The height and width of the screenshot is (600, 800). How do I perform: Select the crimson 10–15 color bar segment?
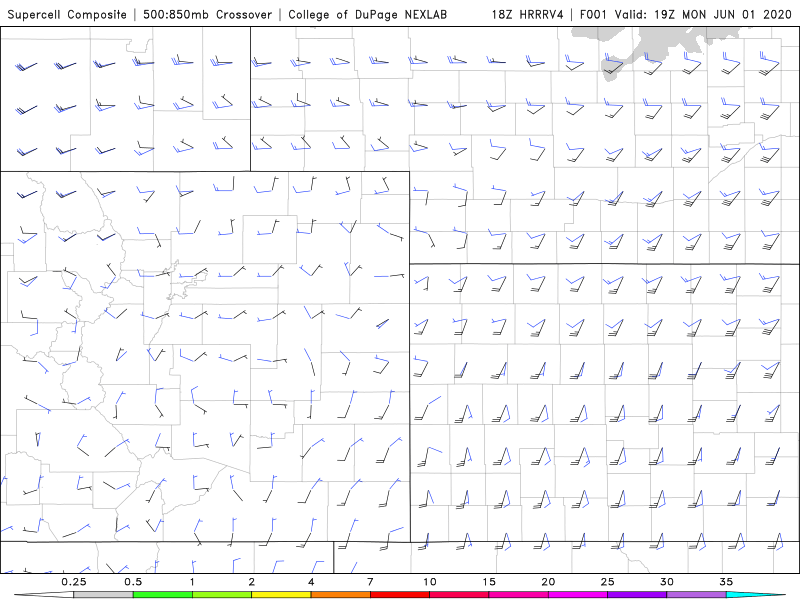(459, 595)
